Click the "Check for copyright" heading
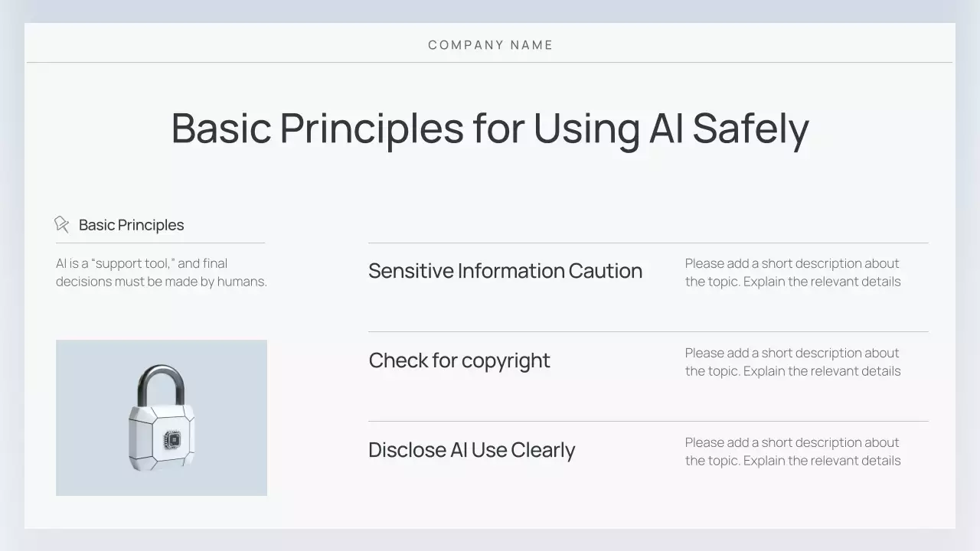 click(x=459, y=360)
